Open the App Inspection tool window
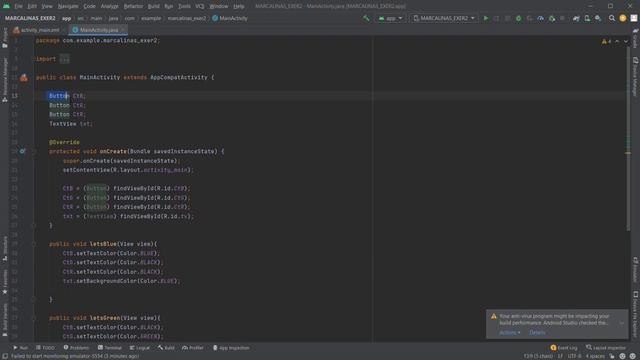 point(231,348)
